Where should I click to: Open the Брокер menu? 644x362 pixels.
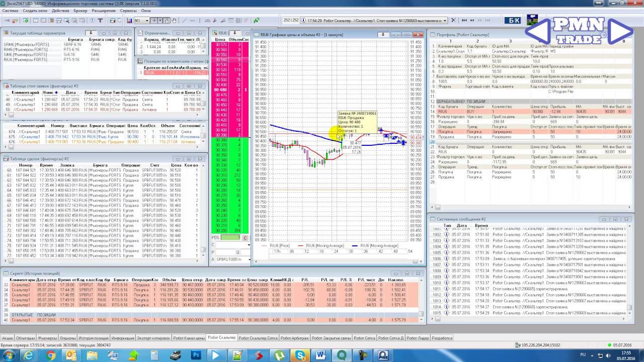point(80,11)
